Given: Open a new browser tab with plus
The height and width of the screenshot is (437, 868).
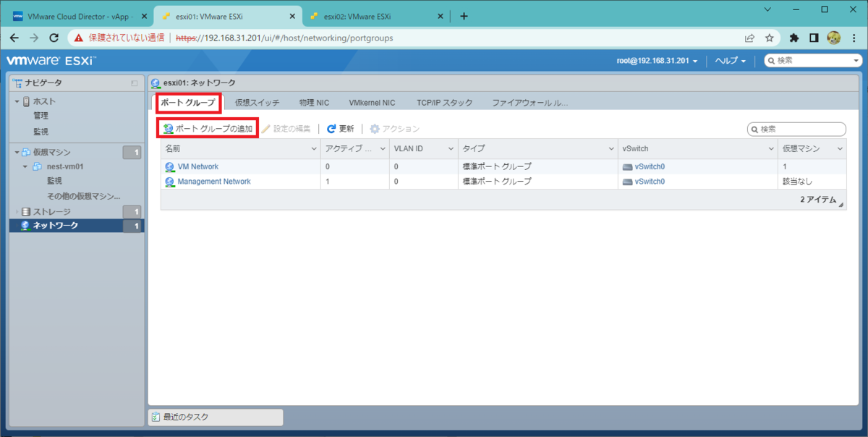Looking at the screenshot, I should point(464,16).
